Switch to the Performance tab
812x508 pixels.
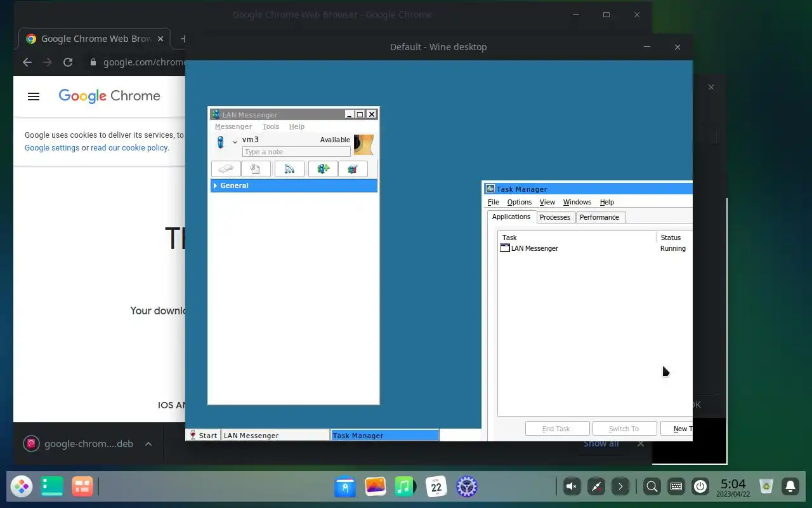(x=599, y=217)
